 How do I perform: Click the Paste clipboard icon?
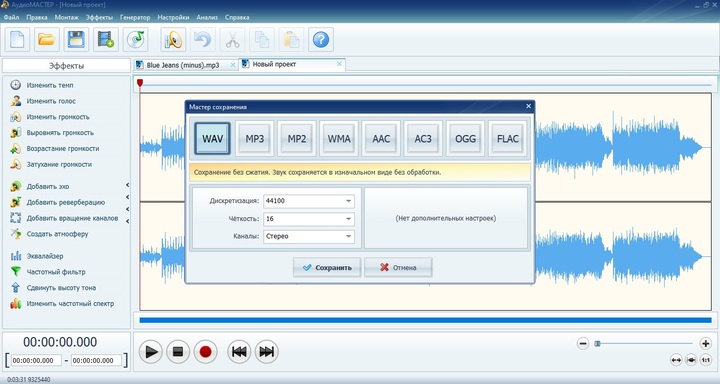tap(291, 40)
